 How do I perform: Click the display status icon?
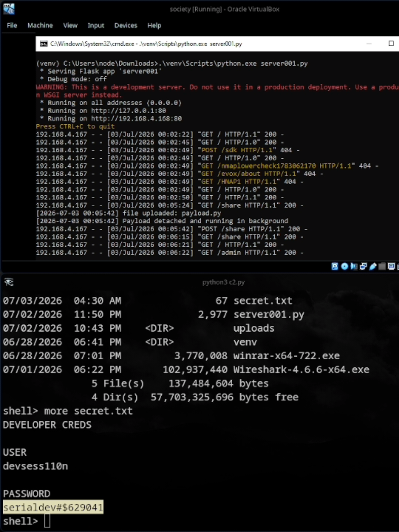pos(391,267)
